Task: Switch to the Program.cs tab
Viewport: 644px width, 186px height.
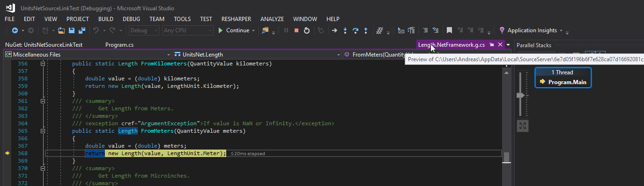Action: tap(119, 45)
